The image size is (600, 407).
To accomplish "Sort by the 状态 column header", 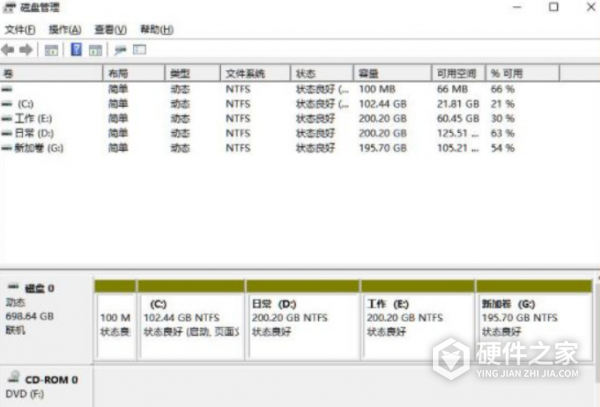I will tap(322, 73).
